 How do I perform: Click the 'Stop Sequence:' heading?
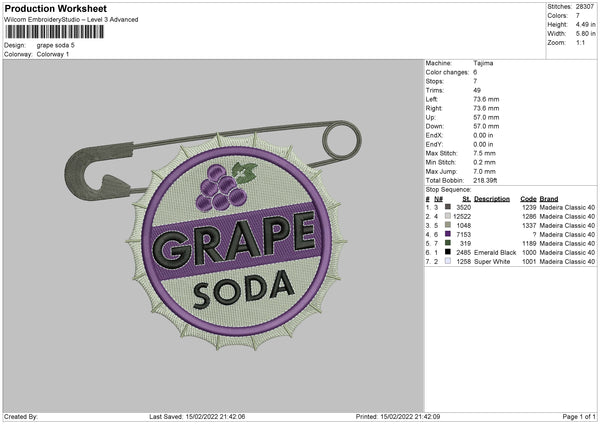448,190
